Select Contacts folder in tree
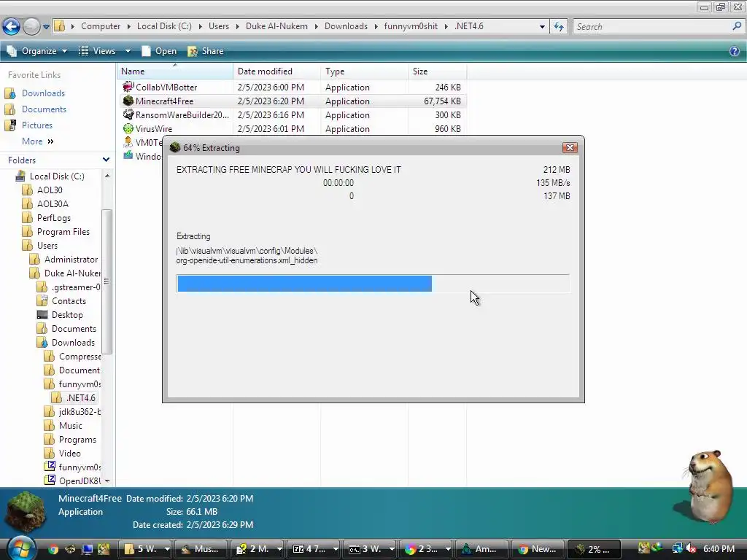This screenshot has height=560, width=747. point(69,301)
